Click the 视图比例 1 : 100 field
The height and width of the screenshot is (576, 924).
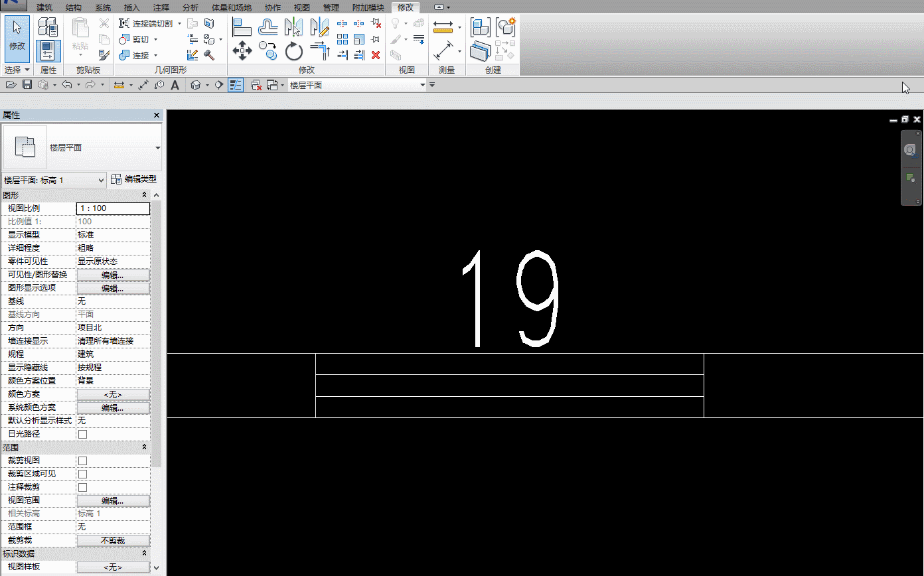pos(114,208)
